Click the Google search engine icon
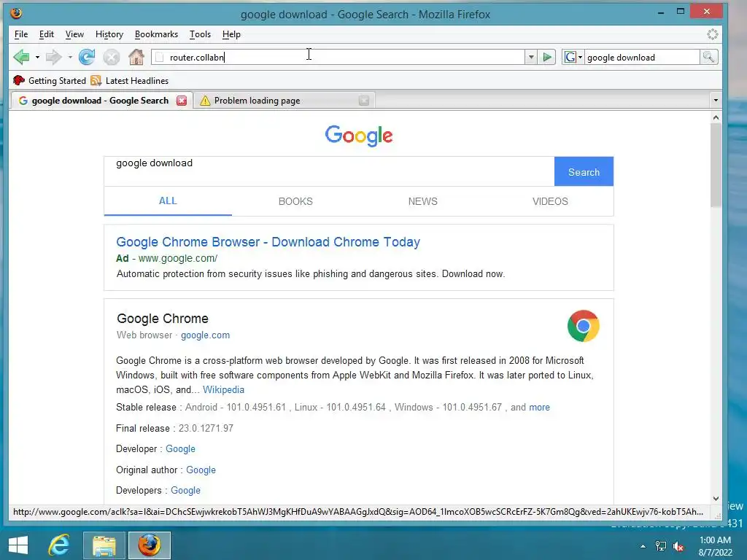The height and width of the screenshot is (560, 747). click(x=570, y=57)
